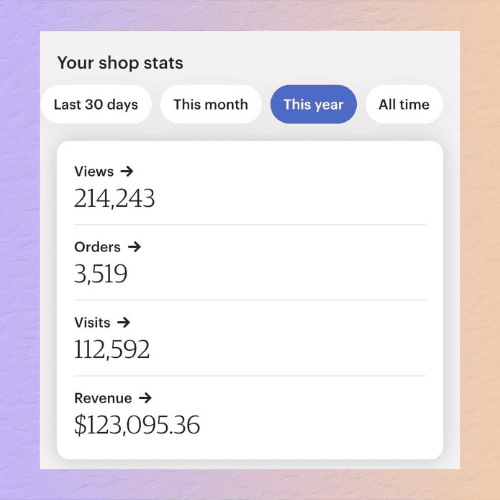Open Visits details via its arrow icon
The height and width of the screenshot is (500, 500).
(124, 322)
